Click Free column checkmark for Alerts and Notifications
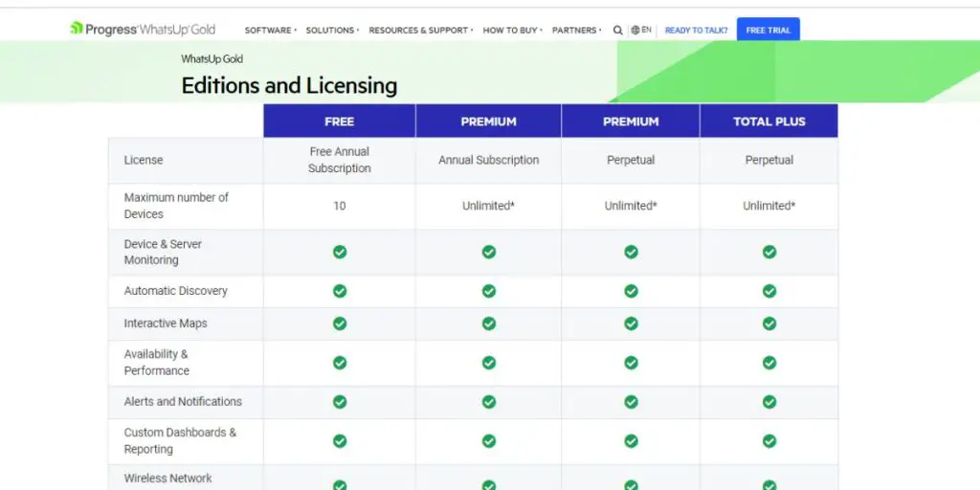 [340, 402]
